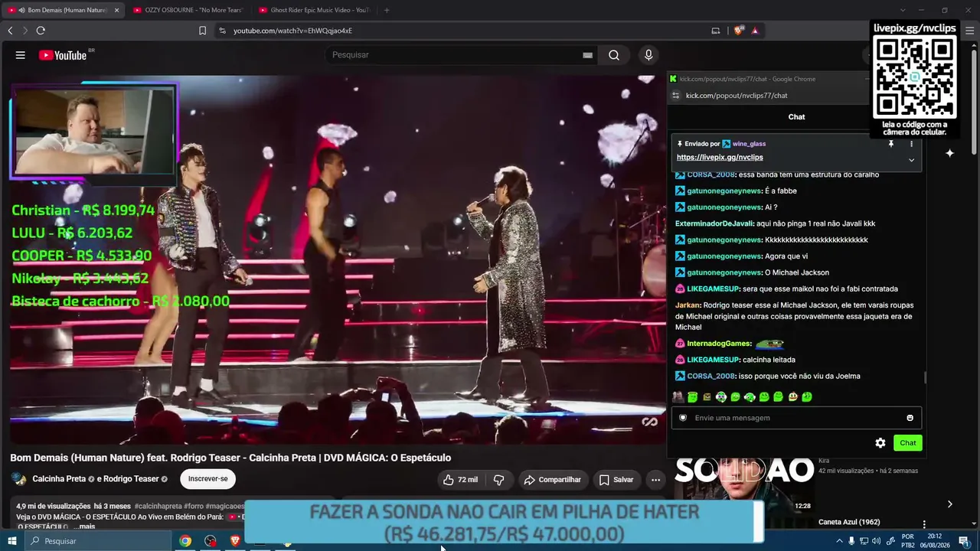Switch to the OZZY OSBOURNE No More Tears tab
This screenshot has height=551, width=980.
(x=188, y=10)
